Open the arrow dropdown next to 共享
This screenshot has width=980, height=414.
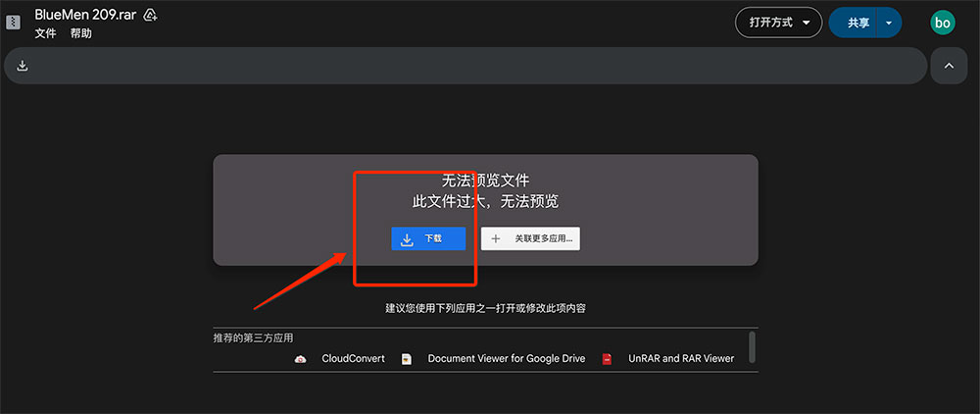[x=889, y=23]
